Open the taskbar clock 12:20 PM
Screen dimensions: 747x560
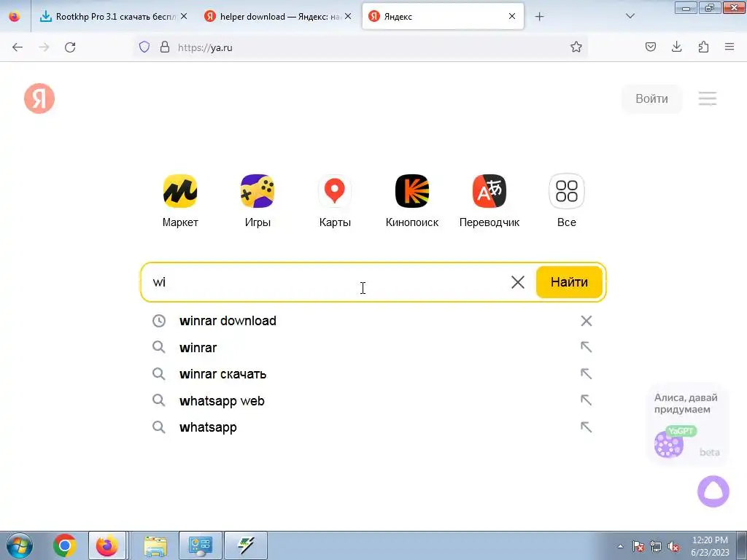point(710,546)
